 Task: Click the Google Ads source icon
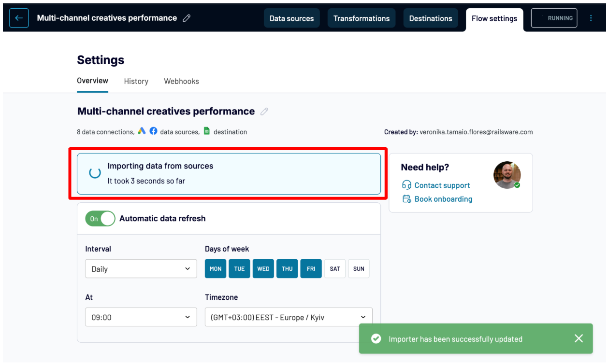click(x=142, y=131)
